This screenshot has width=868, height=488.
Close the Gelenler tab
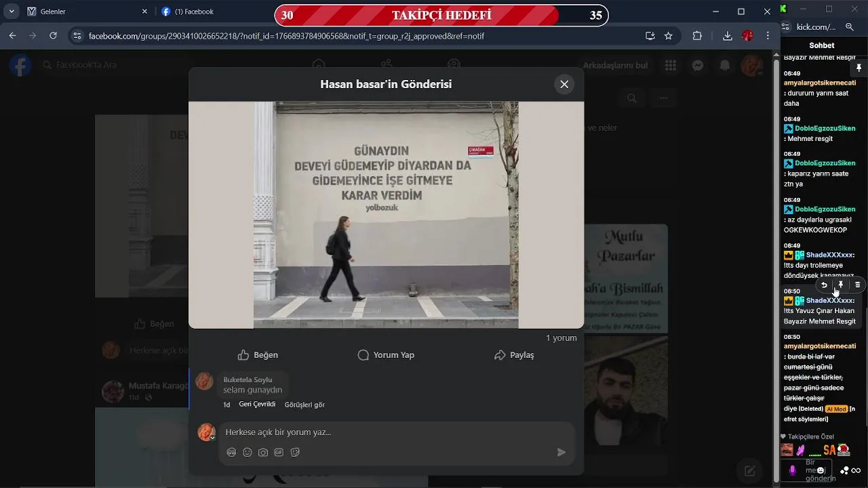click(x=144, y=12)
